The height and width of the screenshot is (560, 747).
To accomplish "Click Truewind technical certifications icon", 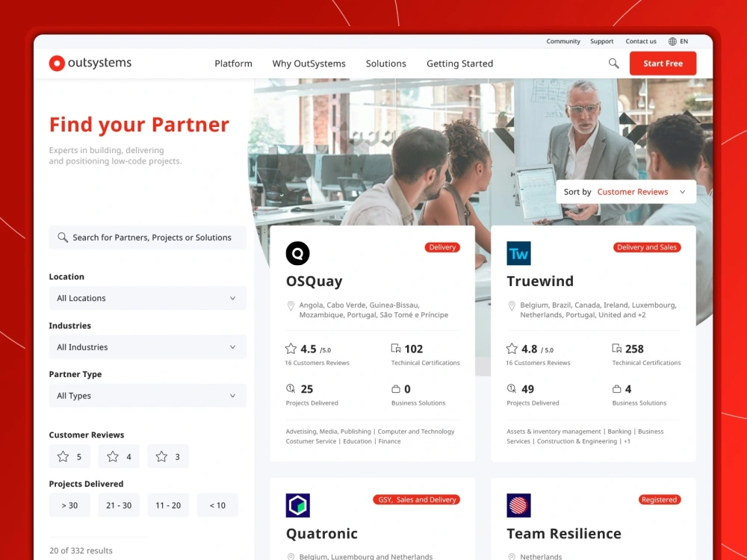I will (617, 348).
